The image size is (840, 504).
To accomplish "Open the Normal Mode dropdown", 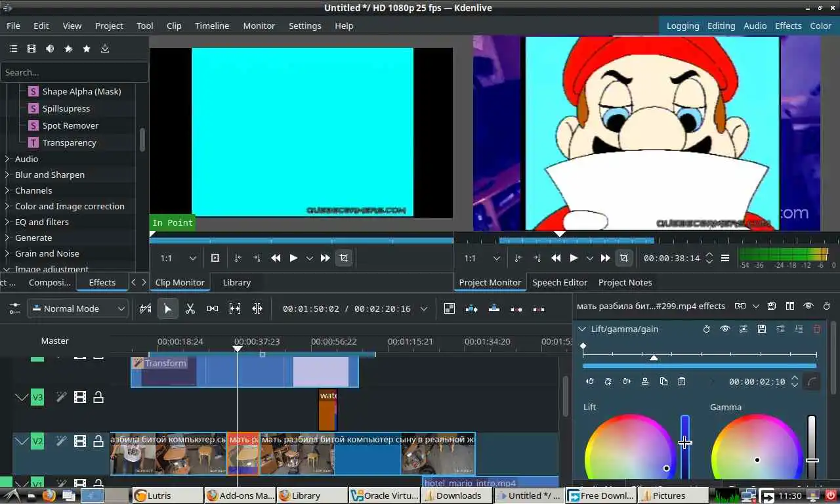I will tap(77, 308).
